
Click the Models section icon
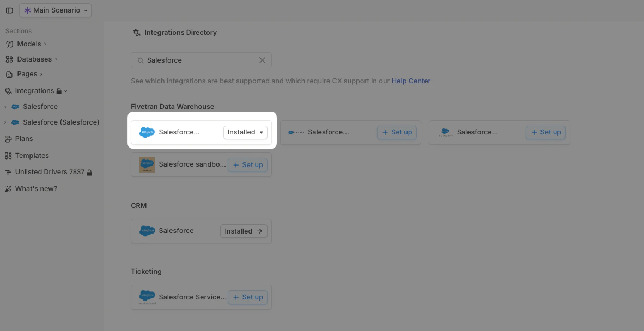coord(9,44)
